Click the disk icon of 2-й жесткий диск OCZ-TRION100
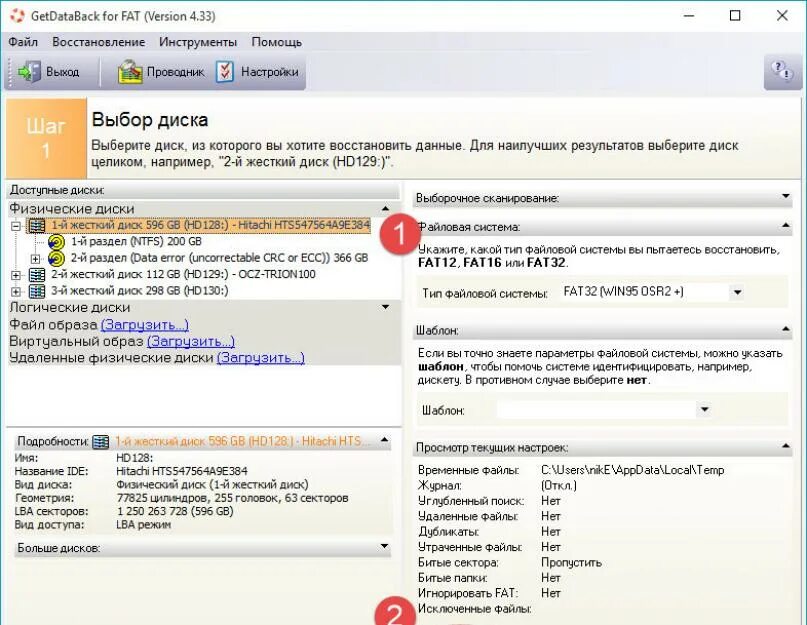The width and height of the screenshot is (807, 625). coord(37,274)
